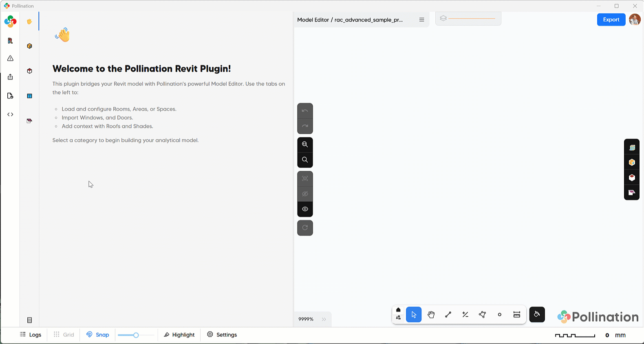Select the blue window panel tab
This screenshot has width=644, height=344.
point(29,96)
